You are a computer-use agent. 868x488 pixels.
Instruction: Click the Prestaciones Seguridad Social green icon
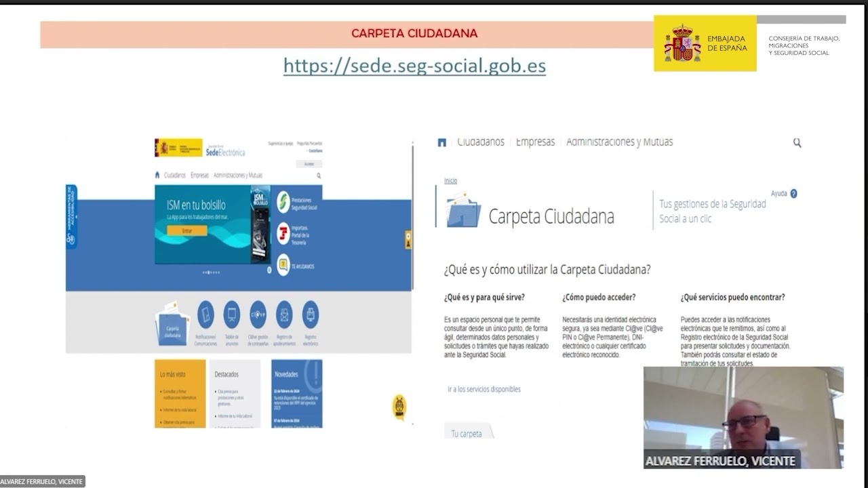(283, 201)
